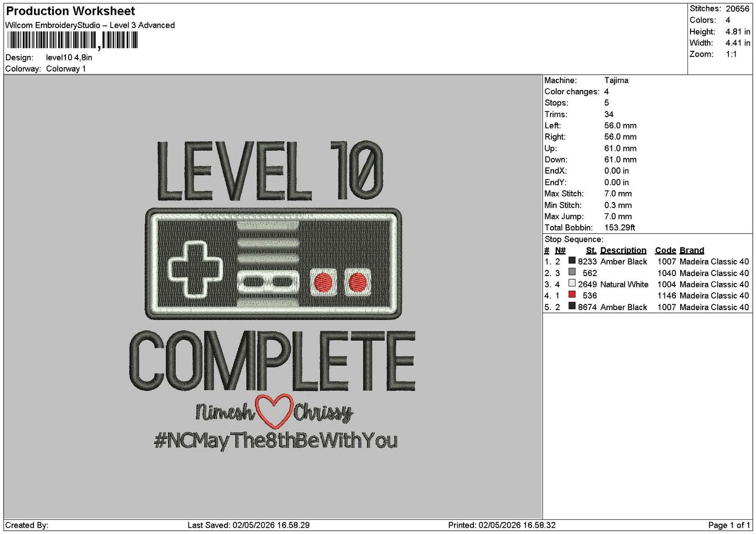756x534 pixels.
Task: Click the design name 'level10 4,8in'
Action: pyautogui.click(x=69, y=58)
